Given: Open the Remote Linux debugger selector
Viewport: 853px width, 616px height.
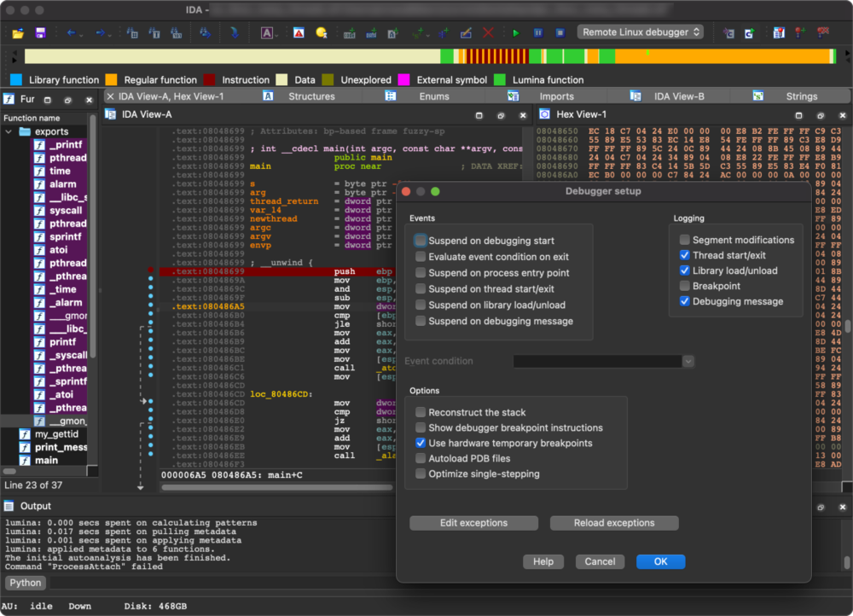Looking at the screenshot, I should (641, 32).
